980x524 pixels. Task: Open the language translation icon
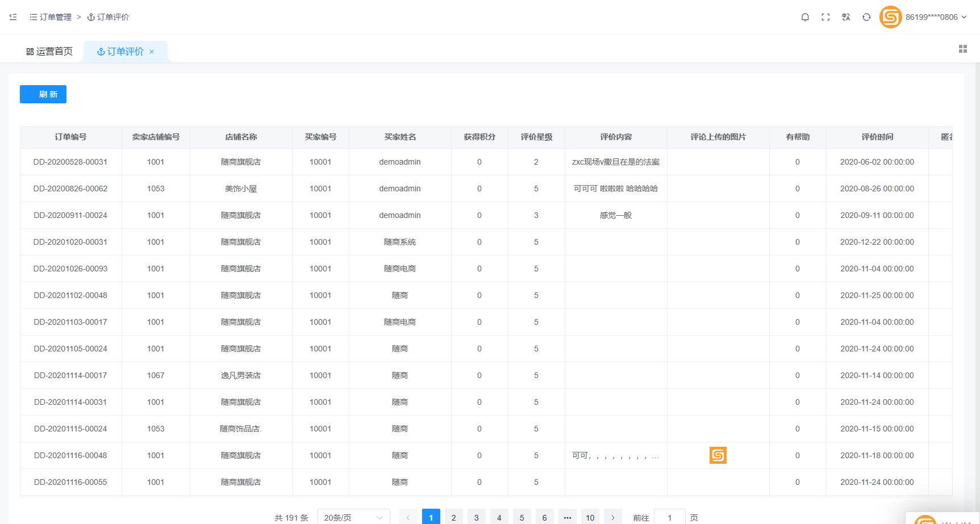846,17
